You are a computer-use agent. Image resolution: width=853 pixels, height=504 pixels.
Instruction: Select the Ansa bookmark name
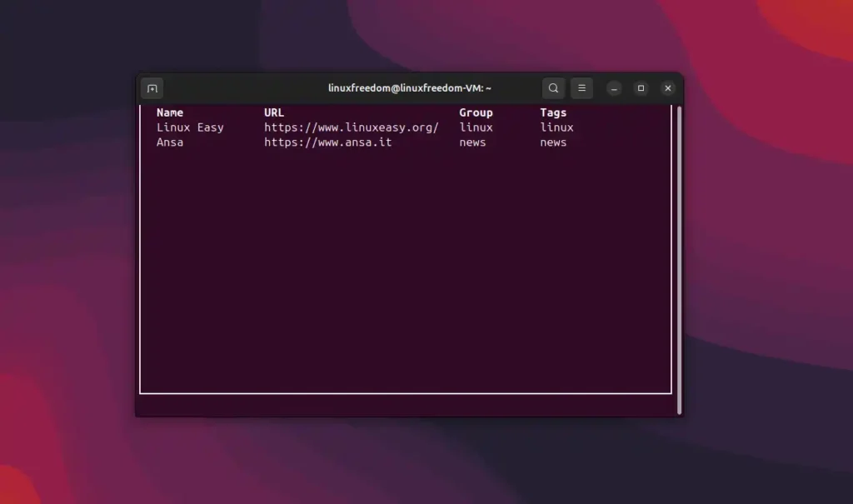(x=170, y=142)
